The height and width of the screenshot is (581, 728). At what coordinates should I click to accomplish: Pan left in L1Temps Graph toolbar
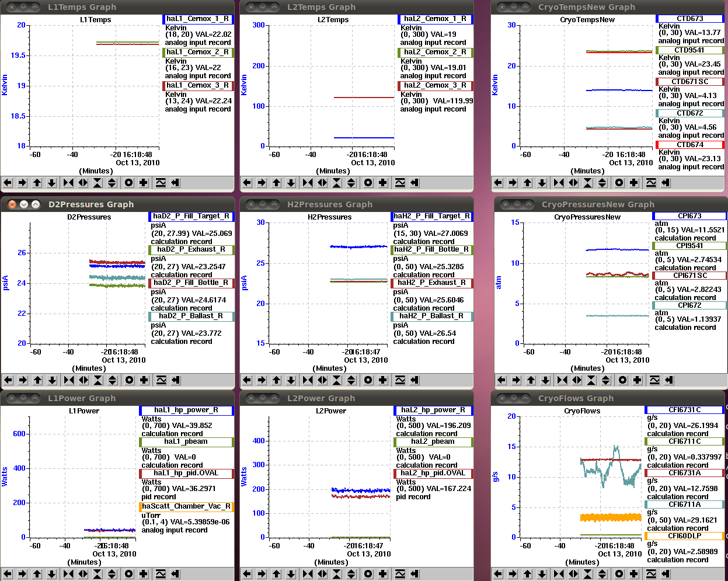click(x=8, y=183)
